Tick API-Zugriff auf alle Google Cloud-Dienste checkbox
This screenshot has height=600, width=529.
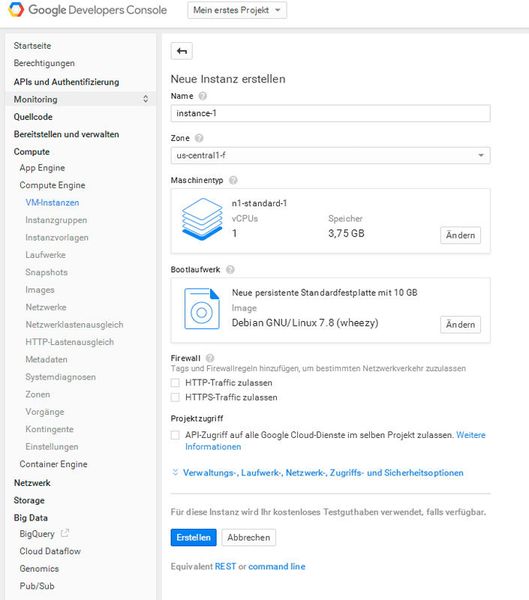click(175, 435)
